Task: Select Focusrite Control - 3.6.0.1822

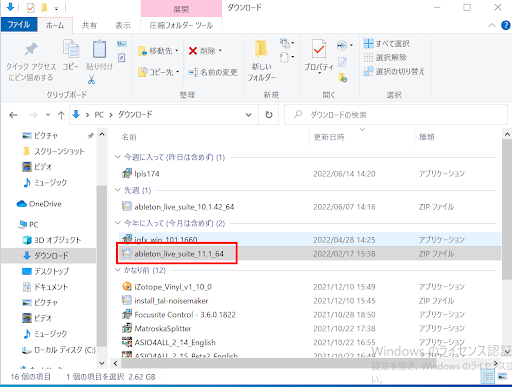Action: pyautogui.click(x=310, y=315)
